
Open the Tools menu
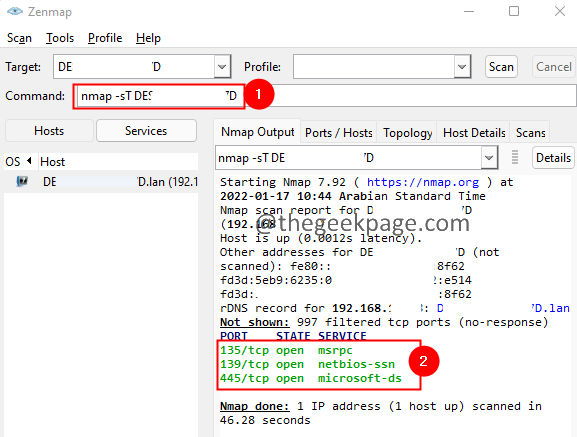(60, 38)
